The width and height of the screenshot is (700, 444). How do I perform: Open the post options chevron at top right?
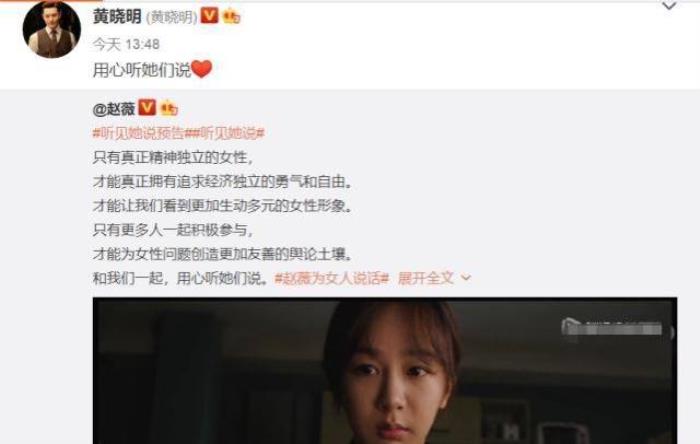coord(669,6)
